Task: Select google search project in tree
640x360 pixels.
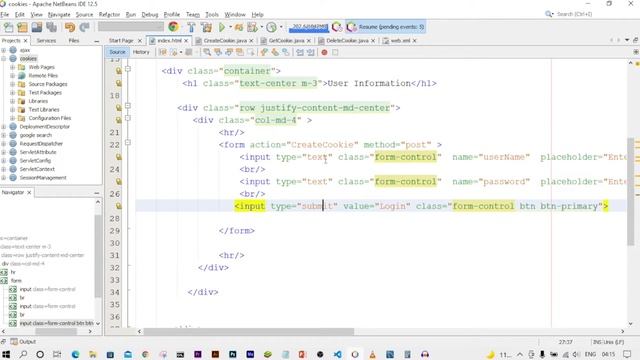Action: coord(36,135)
